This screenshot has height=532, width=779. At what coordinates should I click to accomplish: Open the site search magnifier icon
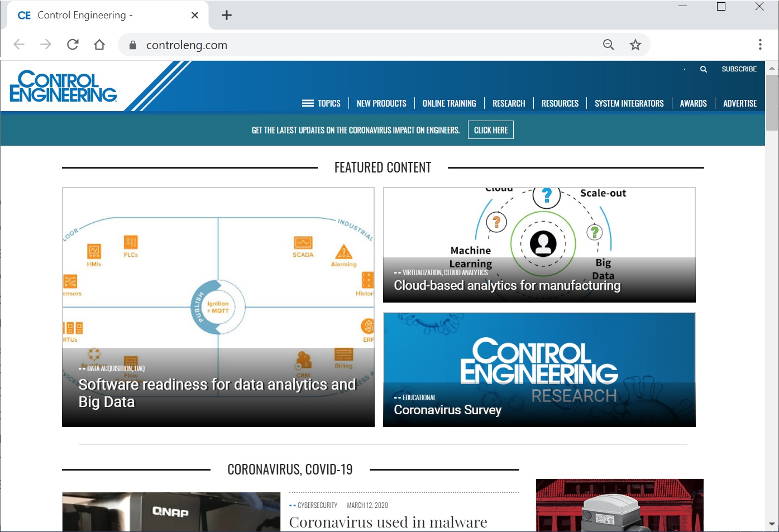coord(704,69)
